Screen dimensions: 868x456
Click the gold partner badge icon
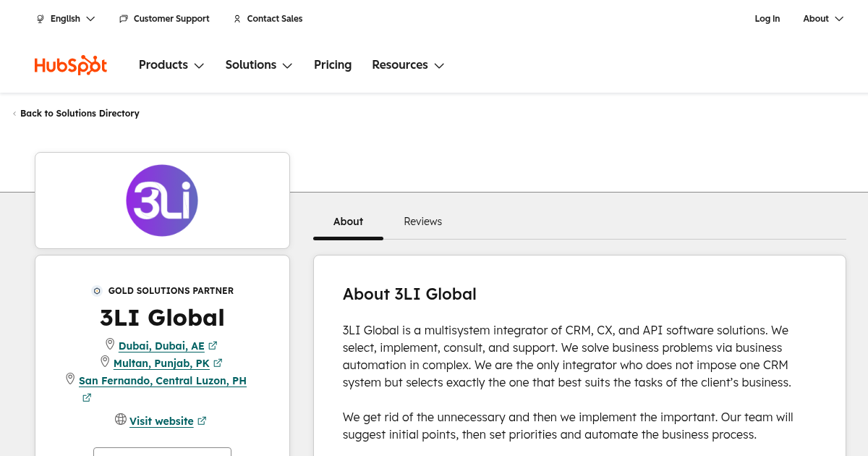coord(97,291)
